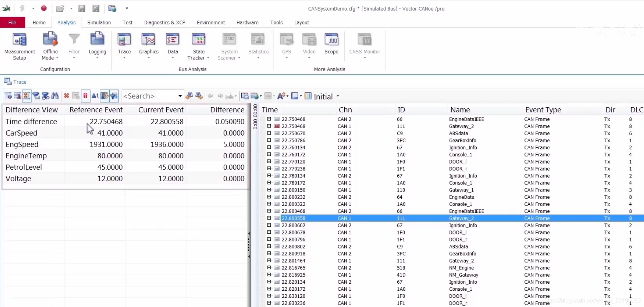Click the Search input field
Screen dimensions: 644x307
pyautogui.click(x=149, y=96)
